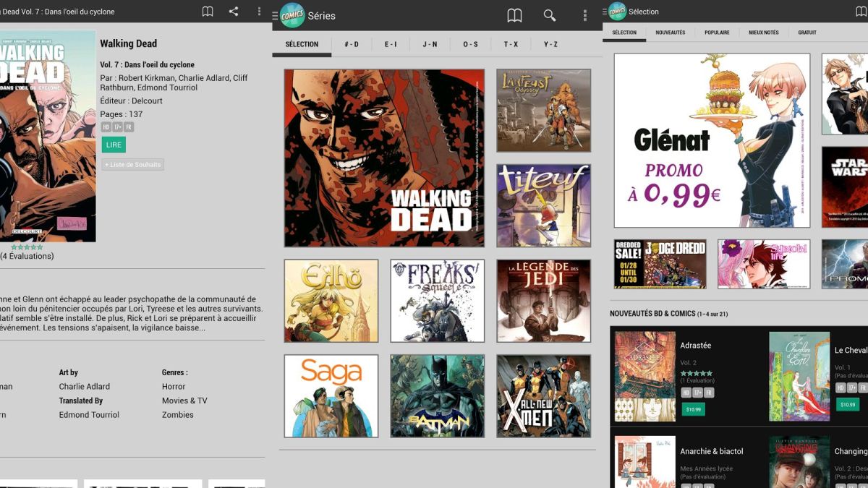Click the Comics logo next to the Sélection title
The width and height of the screenshot is (868, 488).
[x=617, y=12]
